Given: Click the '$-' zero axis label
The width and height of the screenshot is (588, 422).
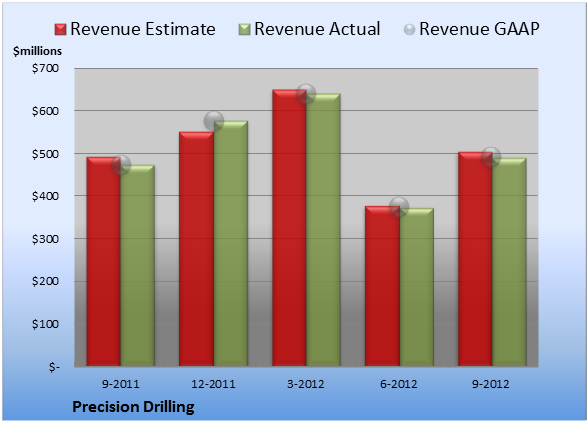Looking at the screenshot, I should (54, 367).
